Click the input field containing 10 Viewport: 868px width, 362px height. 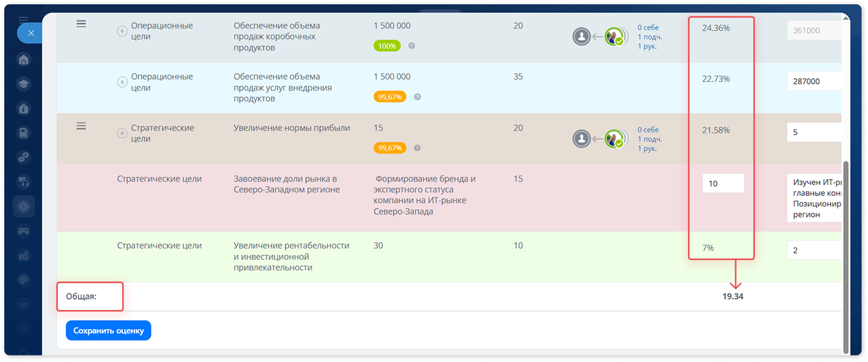[x=723, y=183]
